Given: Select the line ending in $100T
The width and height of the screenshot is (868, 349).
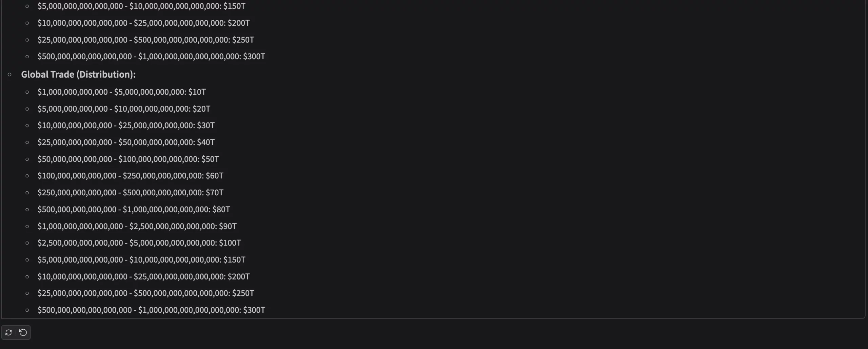Looking at the screenshot, I should pyautogui.click(x=139, y=243).
